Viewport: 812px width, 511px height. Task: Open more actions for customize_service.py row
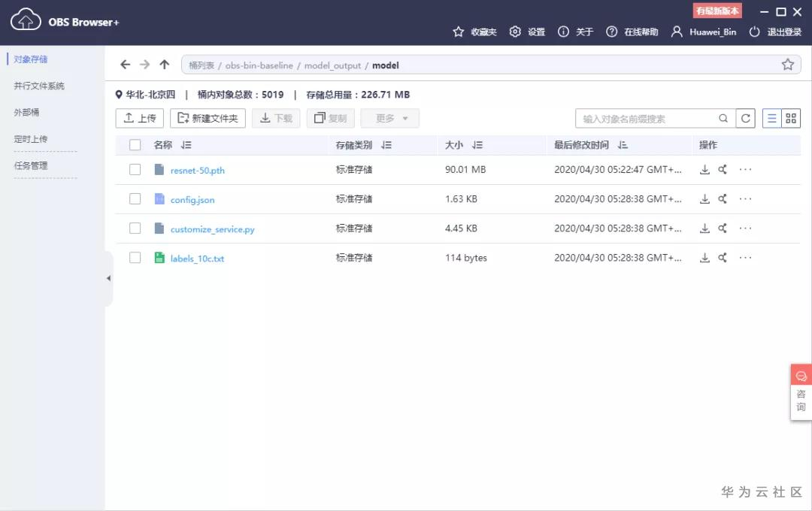tap(745, 228)
